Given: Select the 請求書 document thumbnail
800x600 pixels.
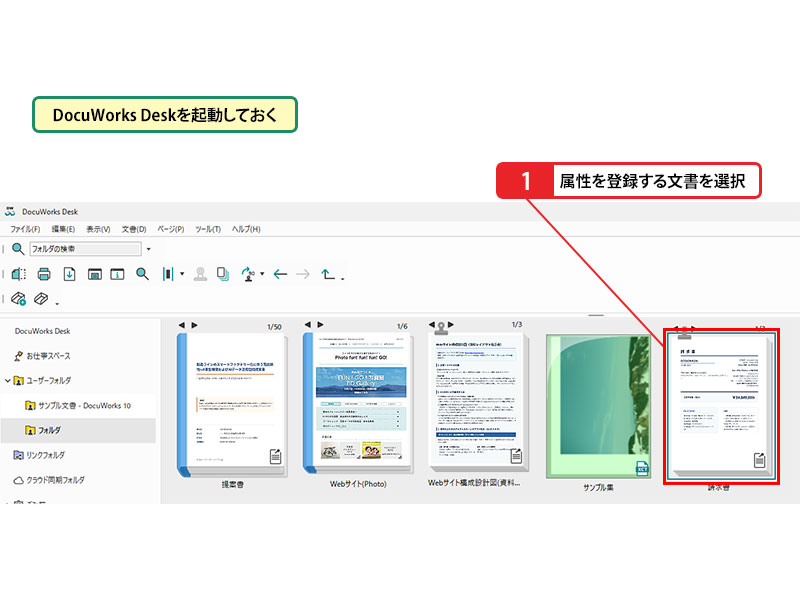Looking at the screenshot, I should (721, 406).
